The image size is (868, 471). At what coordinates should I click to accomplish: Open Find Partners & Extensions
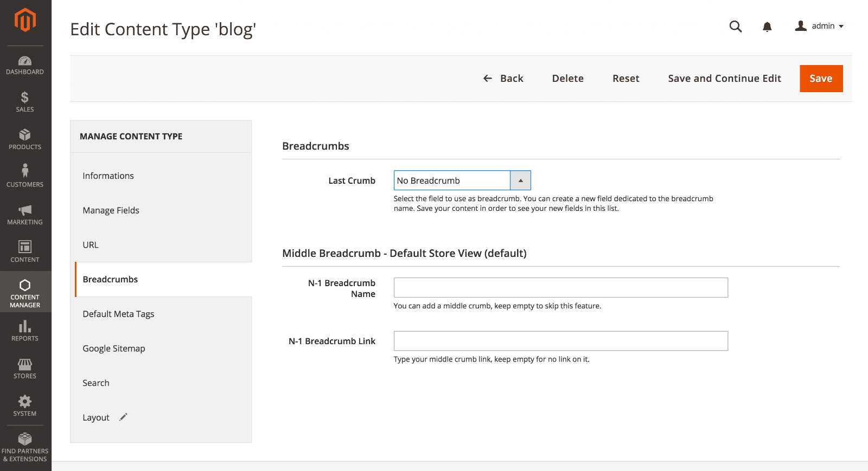(25, 447)
